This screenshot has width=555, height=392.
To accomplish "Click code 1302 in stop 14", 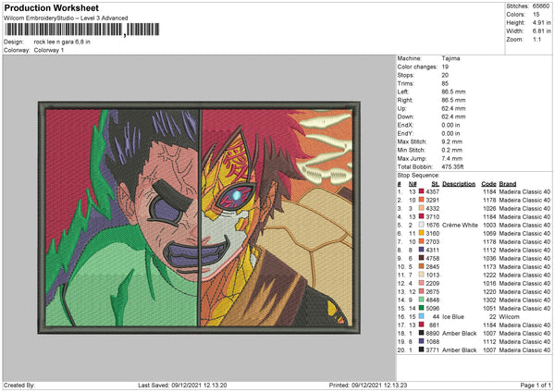I will point(489,300).
